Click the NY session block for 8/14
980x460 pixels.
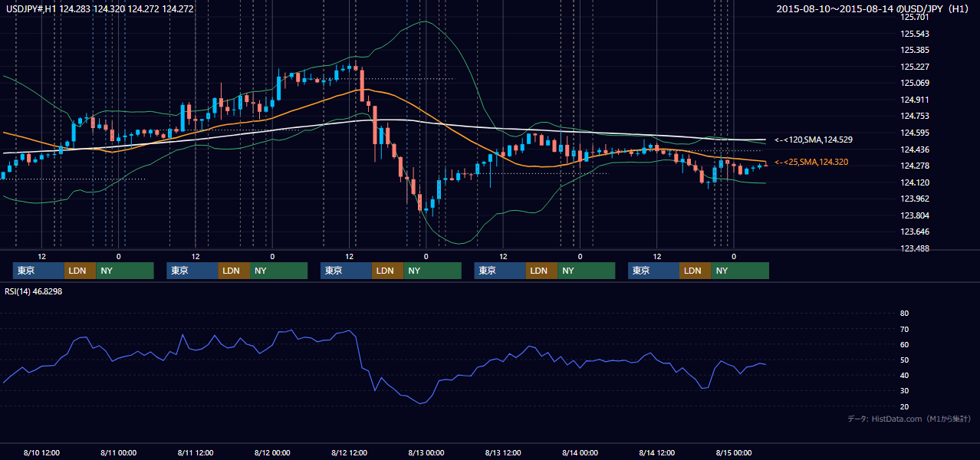click(739, 271)
